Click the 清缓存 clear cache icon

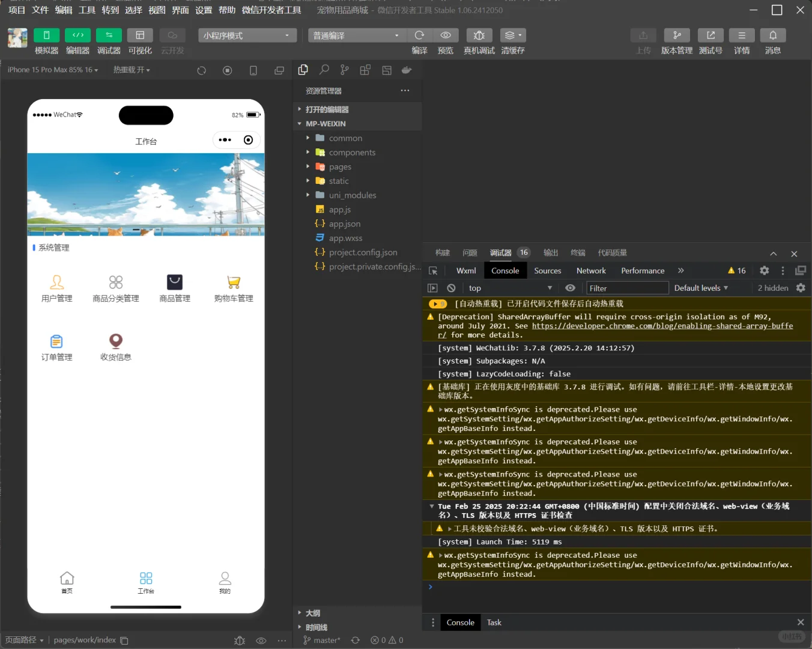click(x=512, y=35)
